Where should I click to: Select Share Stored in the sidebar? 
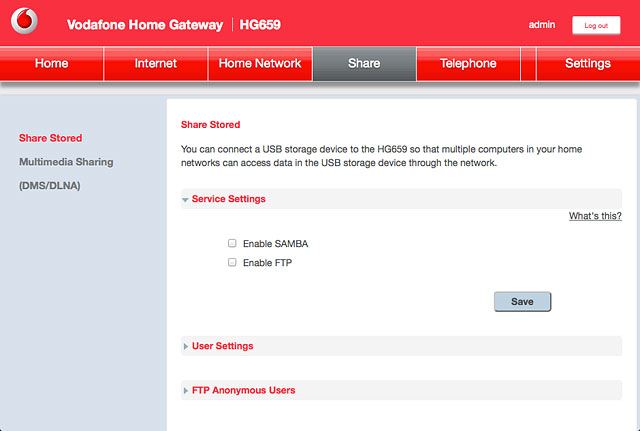[51, 138]
